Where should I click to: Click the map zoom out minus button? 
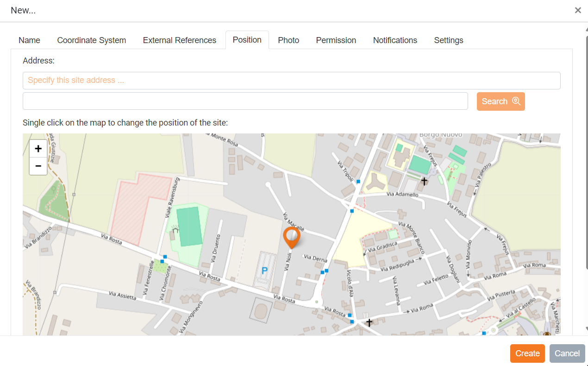pyautogui.click(x=38, y=166)
